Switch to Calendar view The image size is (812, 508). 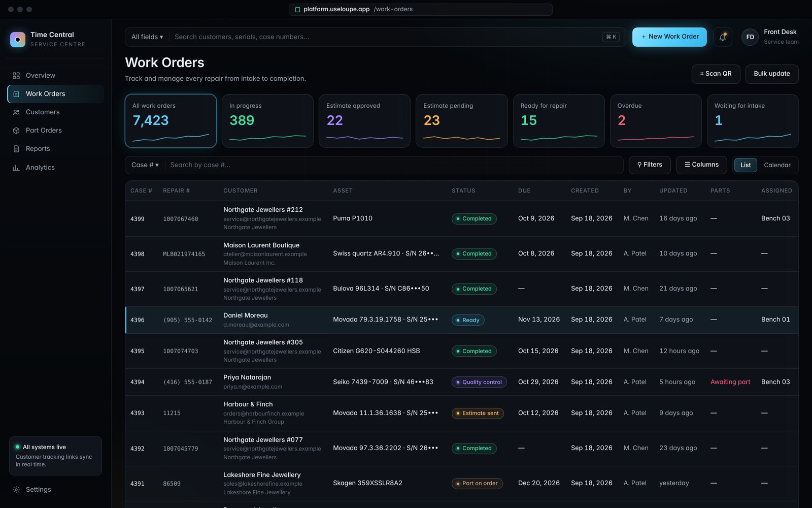coord(777,165)
